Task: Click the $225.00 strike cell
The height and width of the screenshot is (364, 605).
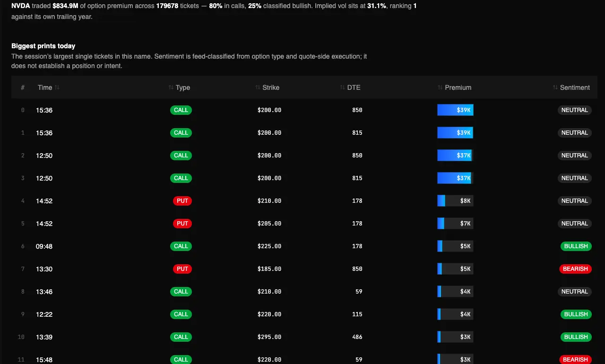Action: pos(269,246)
